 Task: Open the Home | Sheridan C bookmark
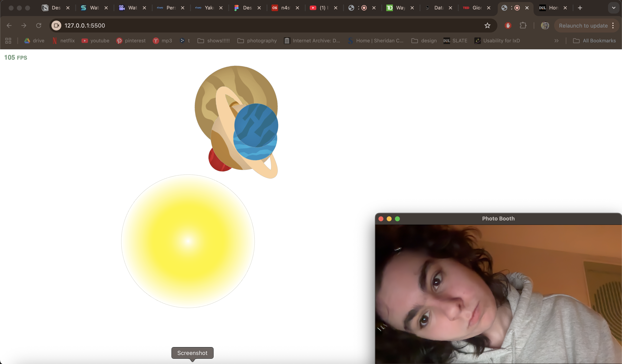click(x=378, y=41)
